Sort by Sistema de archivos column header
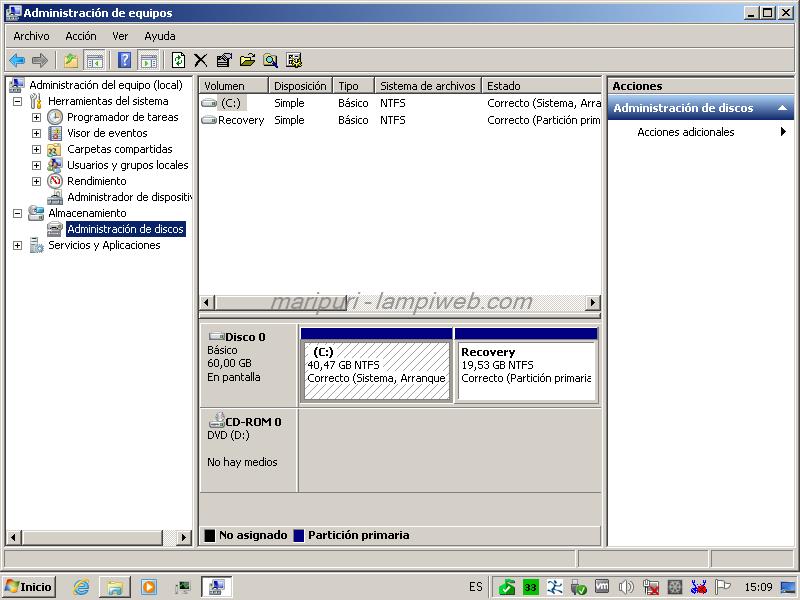The image size is (800, 600). click(x=428, y=86)
